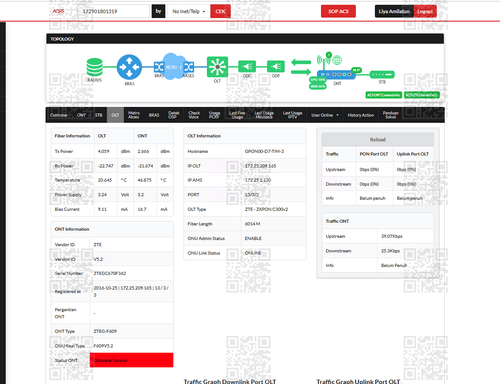Screen dimensions: 500x384
Task: Click the METRO-E cloud icon
Action: [x=173, y=67]
